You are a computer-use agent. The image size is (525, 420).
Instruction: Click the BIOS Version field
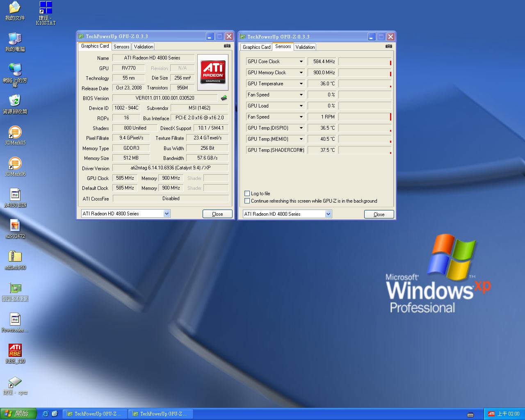click(165, 98)
